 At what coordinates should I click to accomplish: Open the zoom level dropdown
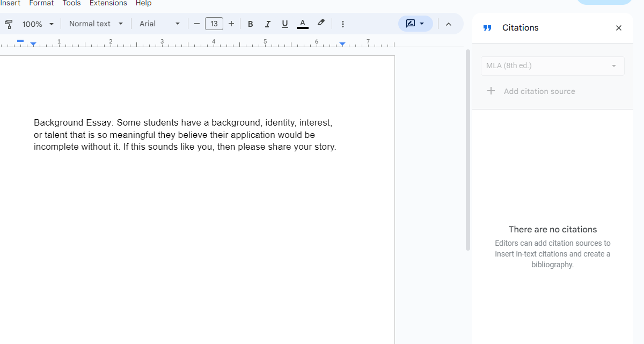point(36,24)
